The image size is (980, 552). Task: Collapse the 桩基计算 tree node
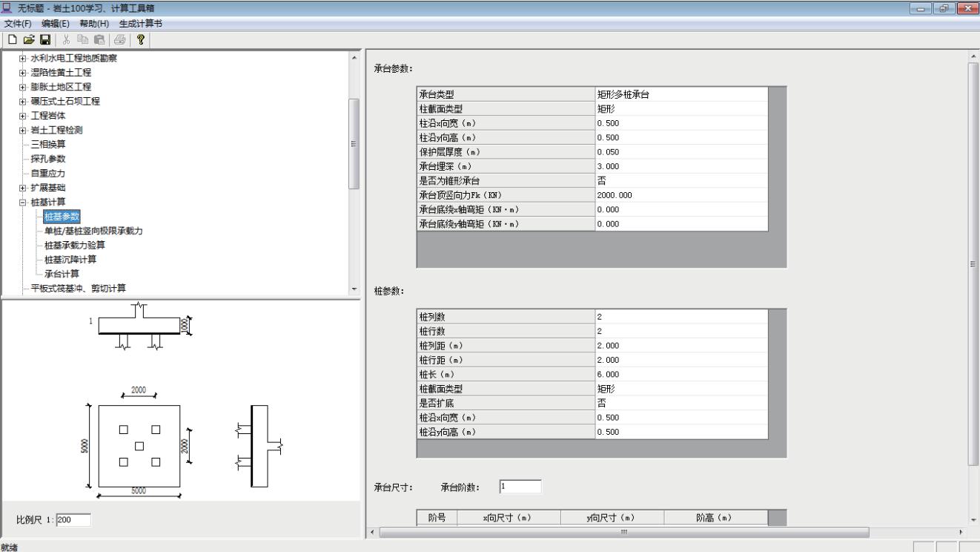[23, 202]
